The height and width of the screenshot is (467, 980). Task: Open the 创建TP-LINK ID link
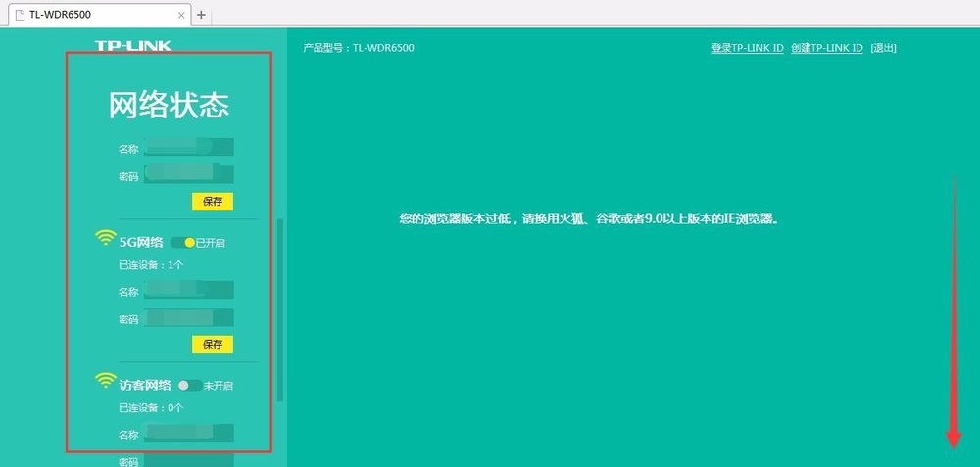826,48
